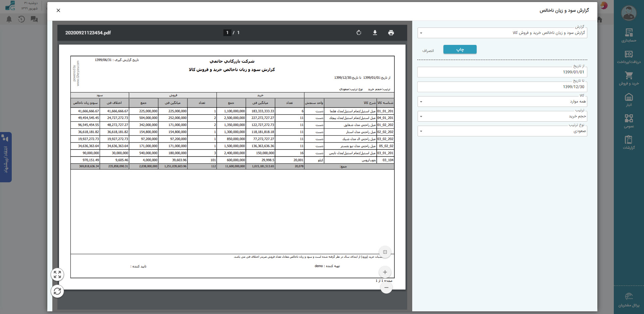This screenshot has height=314, width=644.
Task: Click the item code 01_01_201 cell
Action: (385, 111)
